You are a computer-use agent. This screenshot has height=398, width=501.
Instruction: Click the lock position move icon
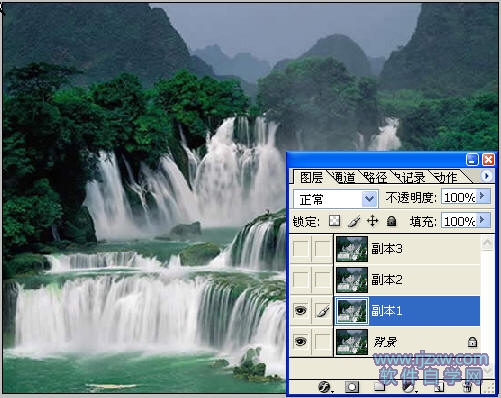pyautogui.click(x=373, y=221)
